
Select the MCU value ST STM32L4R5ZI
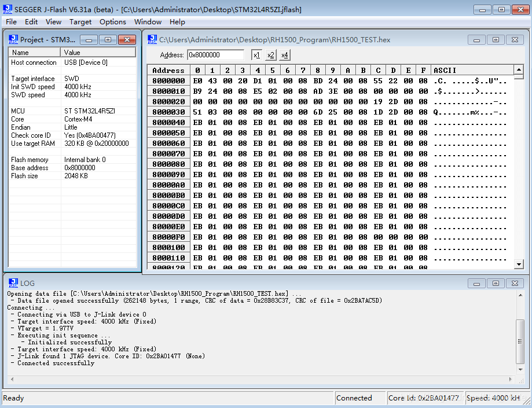tap(90, 111)
